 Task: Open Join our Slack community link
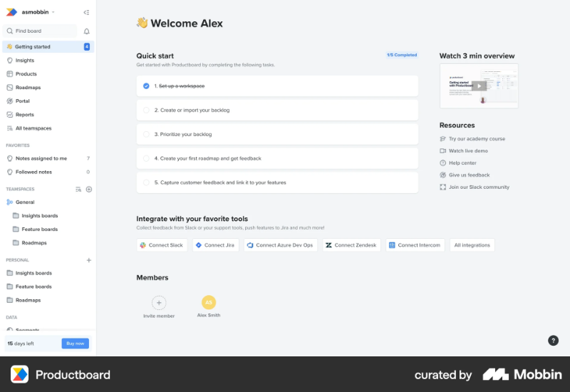(479, 187)
